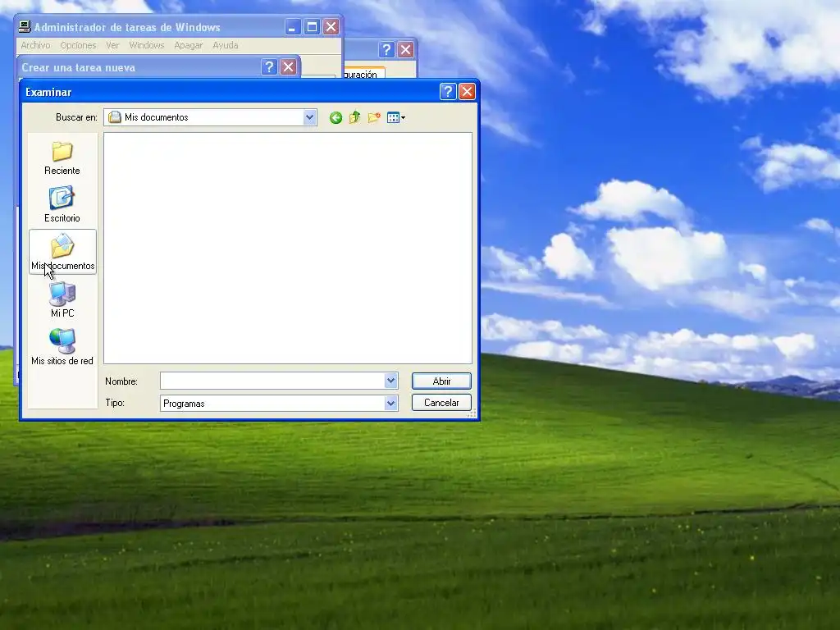Select Mis documentos in the places bar
840x630 pixels.
pos(62,252)
